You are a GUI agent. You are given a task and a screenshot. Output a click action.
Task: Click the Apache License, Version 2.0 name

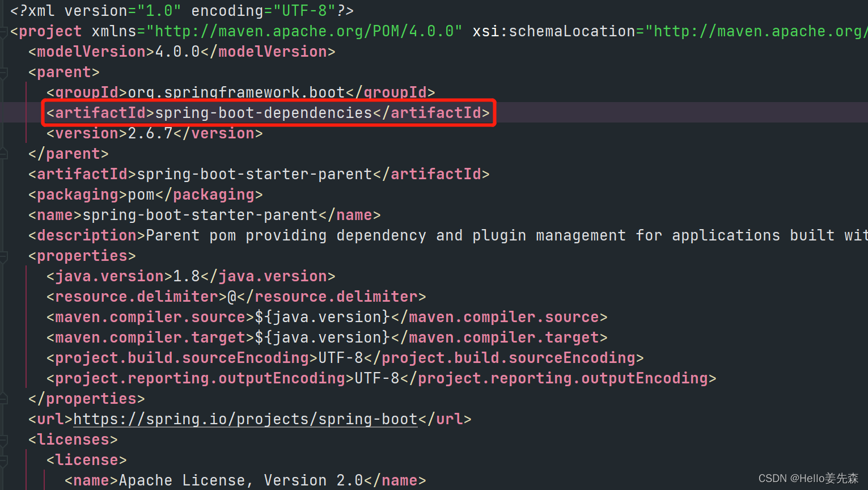tap(238, 480)
